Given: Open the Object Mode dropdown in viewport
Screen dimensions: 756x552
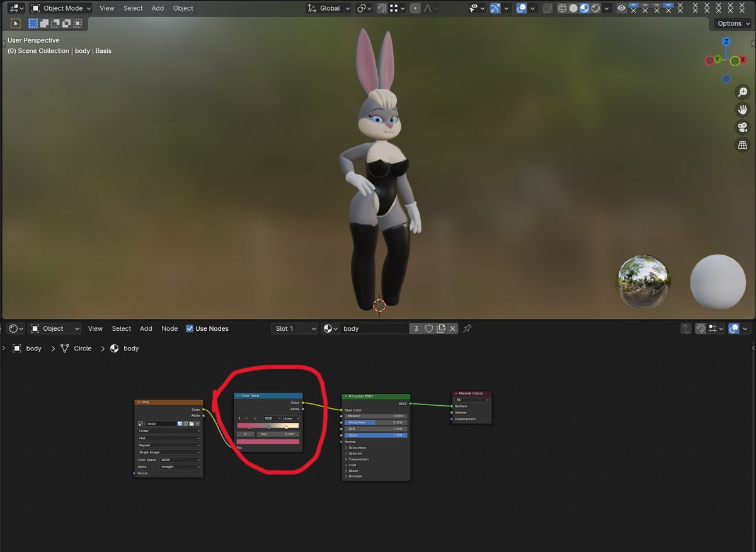Looking at the screenshot, I should click(x=61, y=8).
